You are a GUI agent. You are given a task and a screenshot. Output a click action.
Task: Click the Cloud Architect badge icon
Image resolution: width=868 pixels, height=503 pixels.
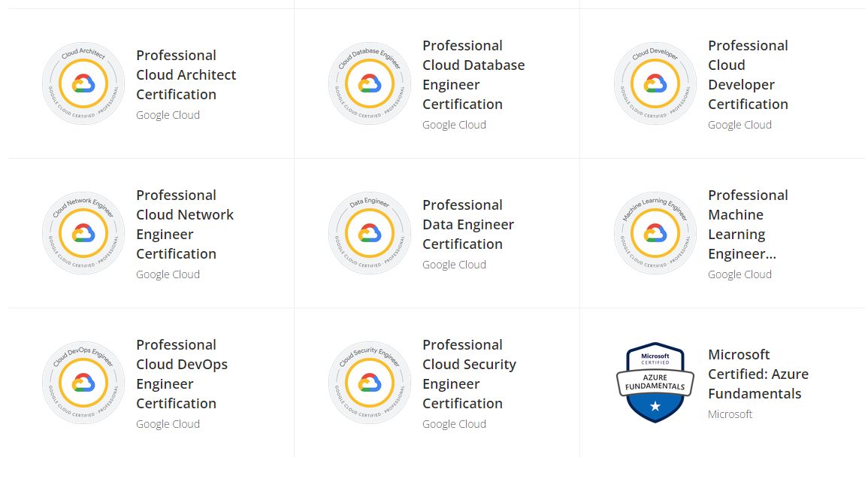coord(83,83)
